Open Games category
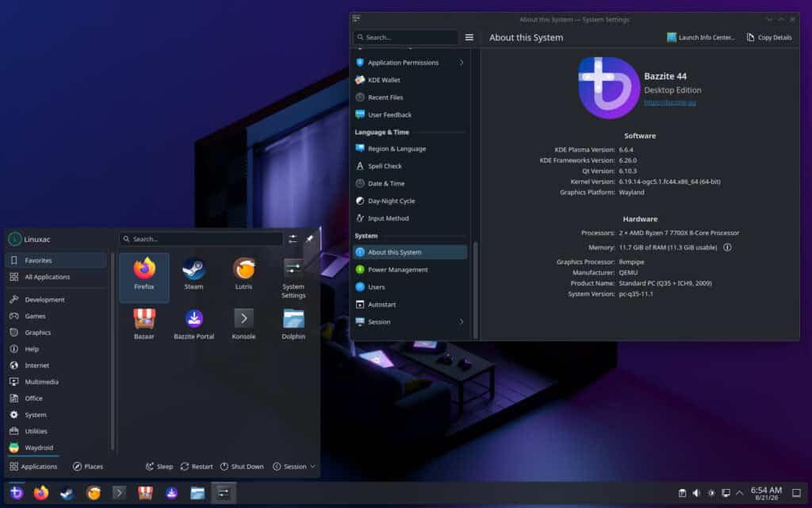The height and width of the screenshot is (508, 812). pos(56,316)
